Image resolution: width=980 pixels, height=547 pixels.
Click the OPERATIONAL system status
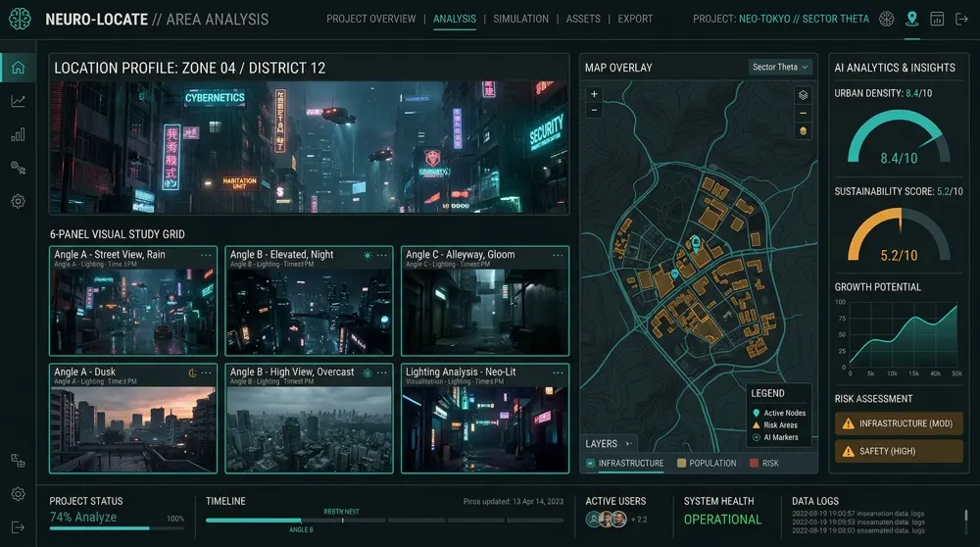coord(722,520)
